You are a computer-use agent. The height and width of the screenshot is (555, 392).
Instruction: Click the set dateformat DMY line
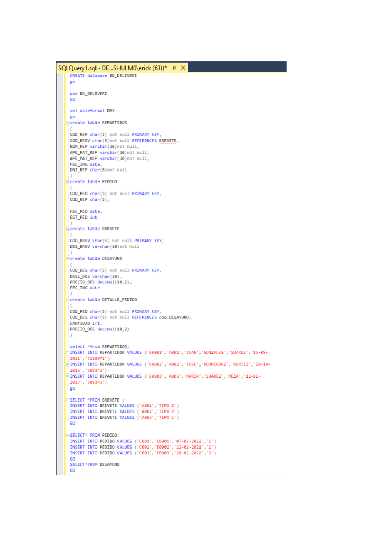click(x=92, y=111)
